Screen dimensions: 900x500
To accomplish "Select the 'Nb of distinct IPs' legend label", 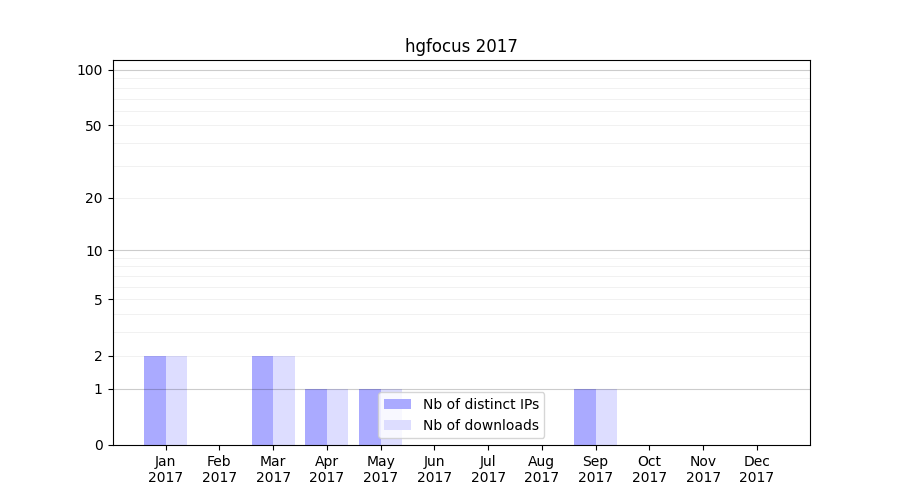I will (x=480, y=404).
